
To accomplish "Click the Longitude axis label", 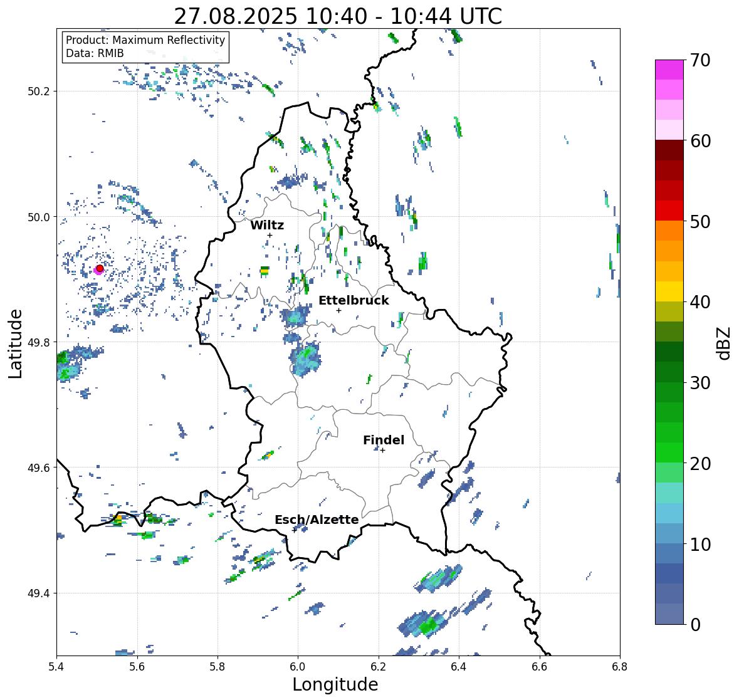I will [x=335, y=684].
